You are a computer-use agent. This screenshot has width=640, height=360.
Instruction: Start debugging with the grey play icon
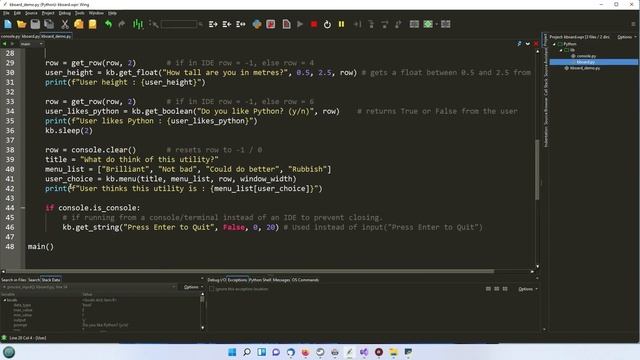(x=300, y=24)
